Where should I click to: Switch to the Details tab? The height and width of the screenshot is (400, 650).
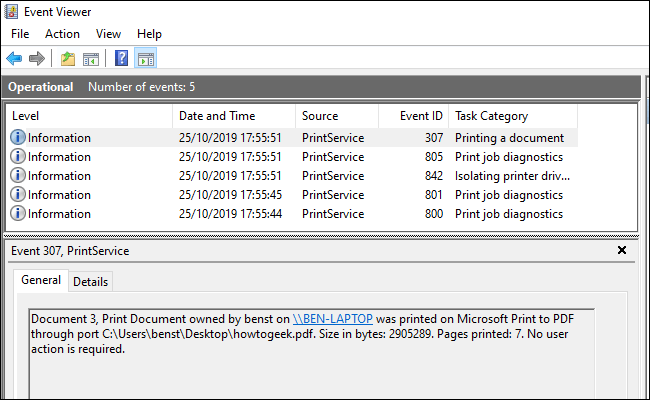click(x=91, y=282)
